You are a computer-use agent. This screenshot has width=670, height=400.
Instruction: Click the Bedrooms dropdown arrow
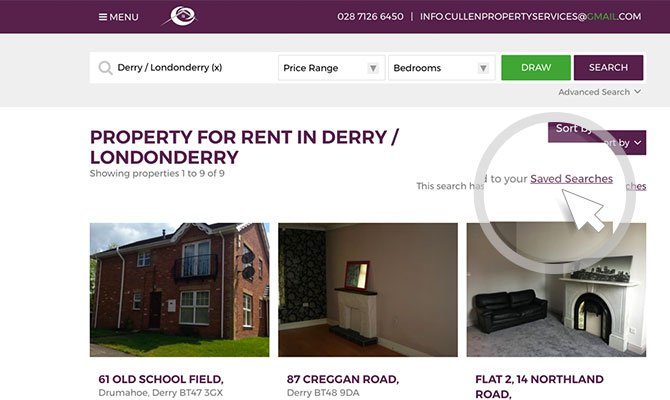tap(483, 68)
